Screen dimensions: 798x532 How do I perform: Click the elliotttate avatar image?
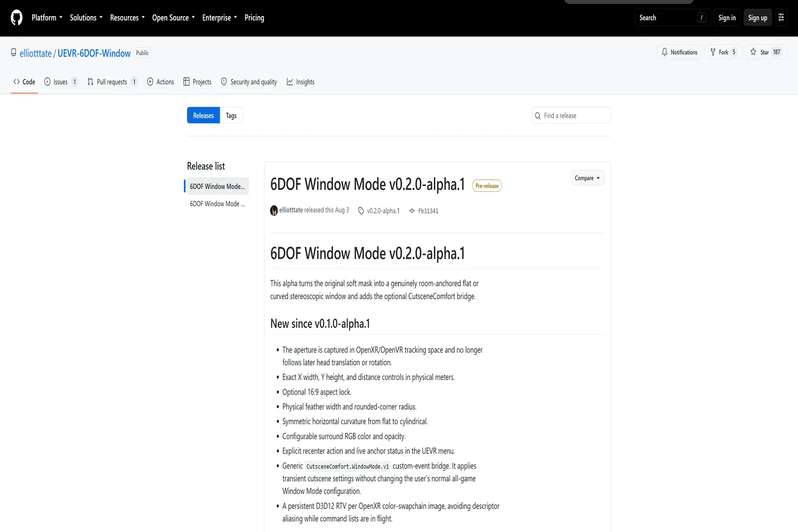(274, 210)
